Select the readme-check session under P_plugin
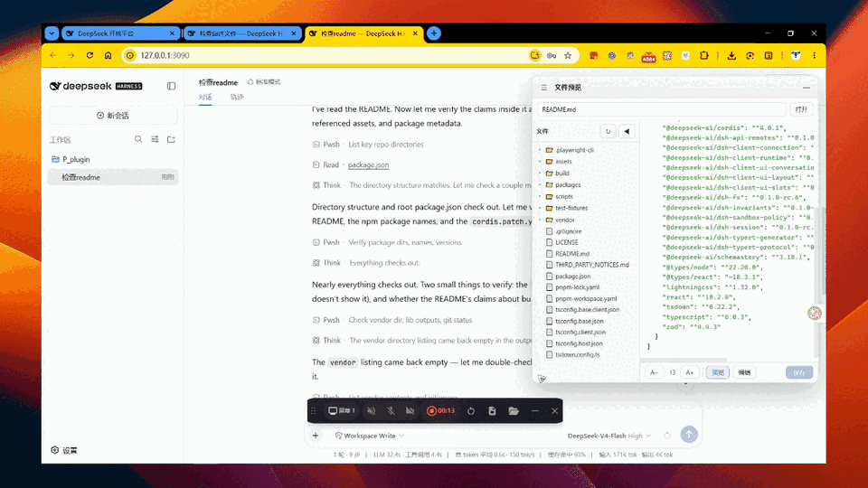The height and width of the screenshot is (488, 868). coord(113,177)
